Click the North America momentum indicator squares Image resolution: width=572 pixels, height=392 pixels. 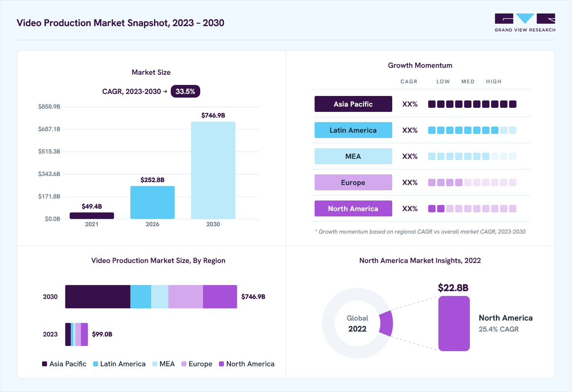coord(472,209)
